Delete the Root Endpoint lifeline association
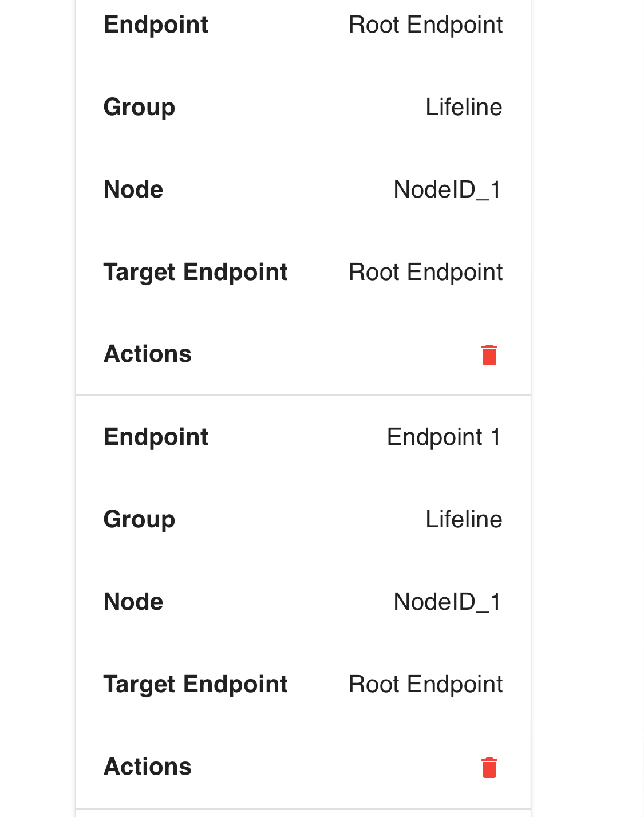This screenshot has height=817, width=644. pos(489,355)
